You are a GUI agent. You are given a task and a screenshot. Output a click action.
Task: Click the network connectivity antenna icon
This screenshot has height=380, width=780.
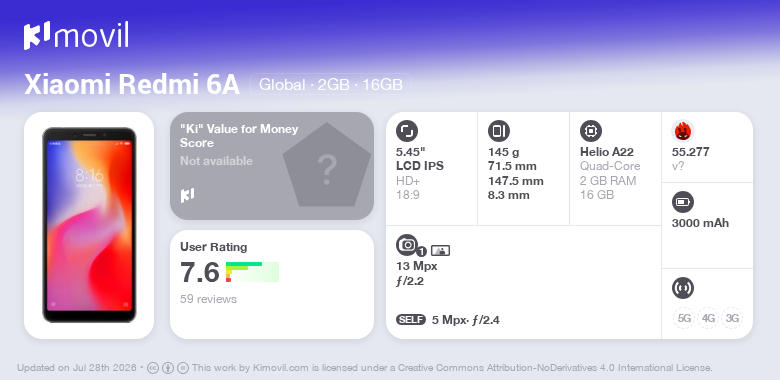(x=683, y=288)
